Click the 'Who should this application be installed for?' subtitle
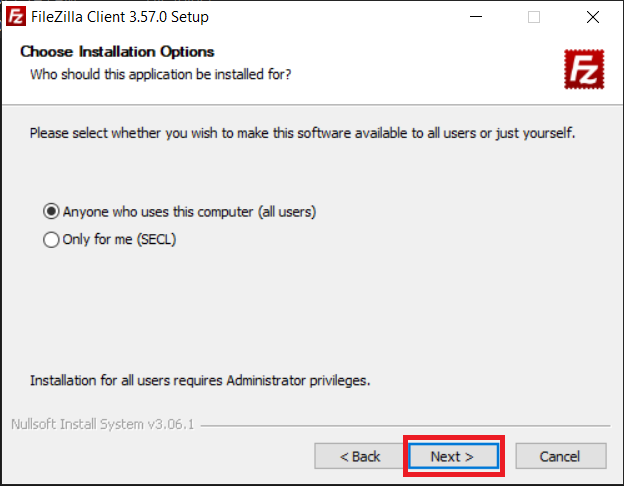Viewport: 624px width, 486px height. pos(161,74)
